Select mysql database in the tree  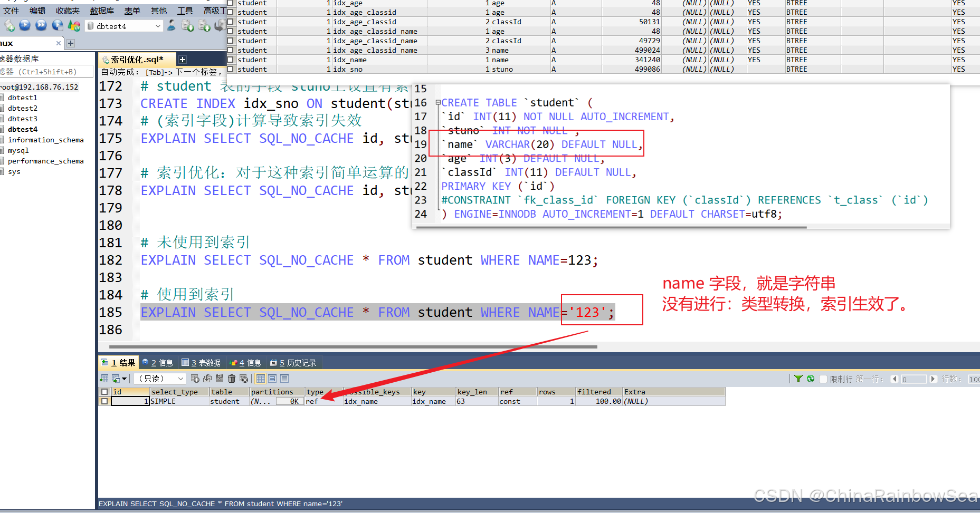pos(18,150)
